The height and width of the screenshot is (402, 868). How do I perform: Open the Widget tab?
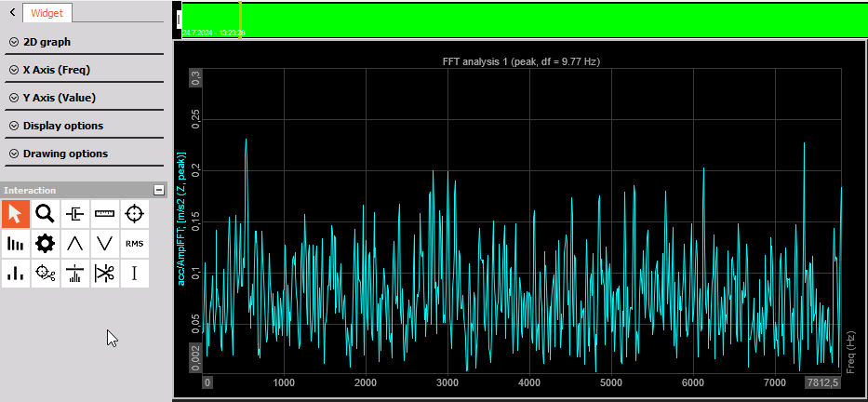[x=47, y=13]
